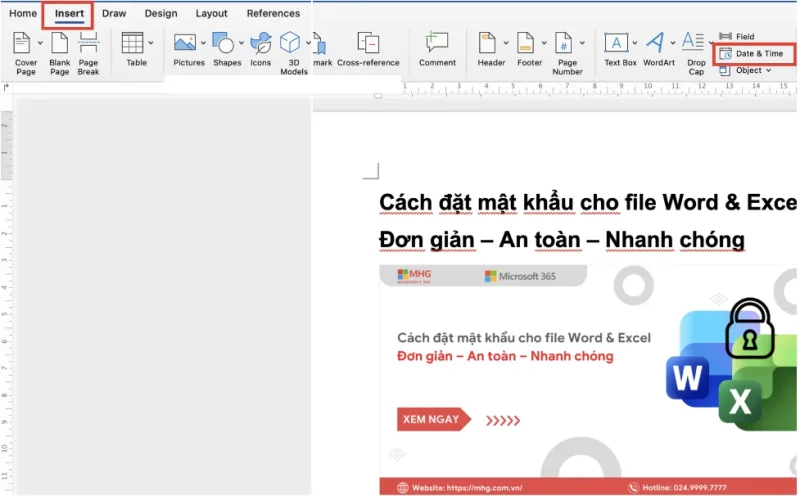
Task: Go to the Design tab
Action: pos(161,13)
